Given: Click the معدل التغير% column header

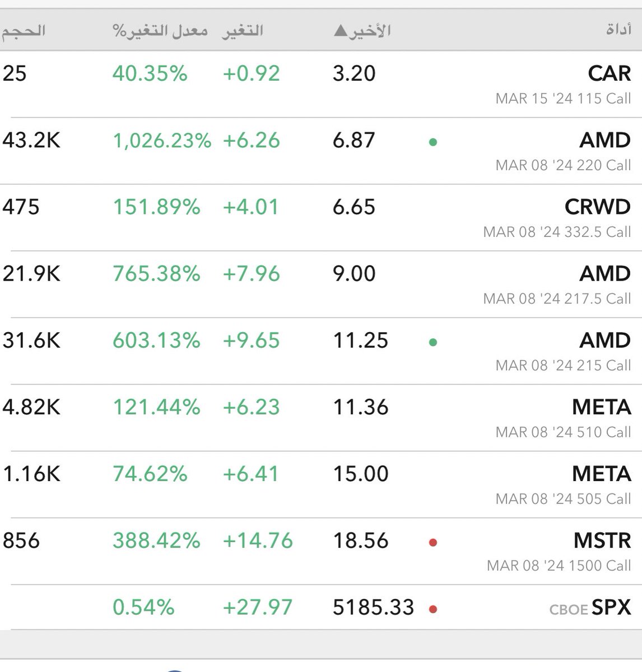Looking at the screenshot, I should tap(160, 30).
